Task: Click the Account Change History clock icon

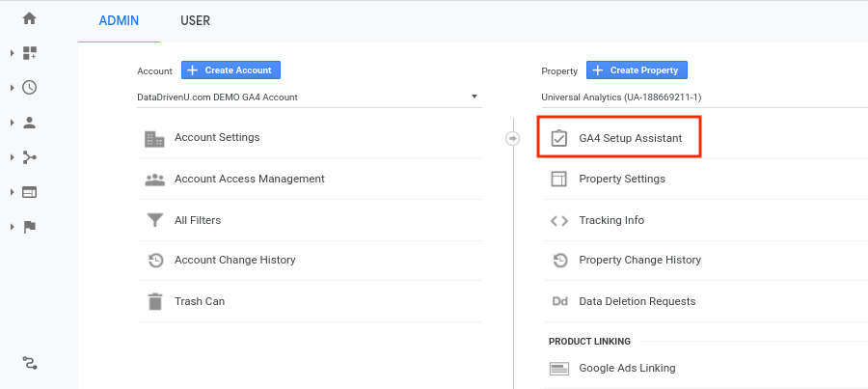Action: pos(155,260)
